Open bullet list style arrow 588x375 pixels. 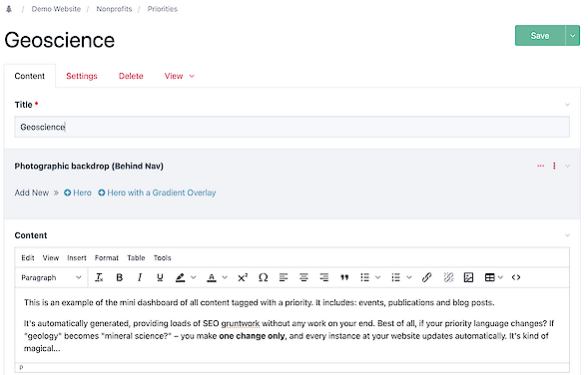(x=377, y=277)
